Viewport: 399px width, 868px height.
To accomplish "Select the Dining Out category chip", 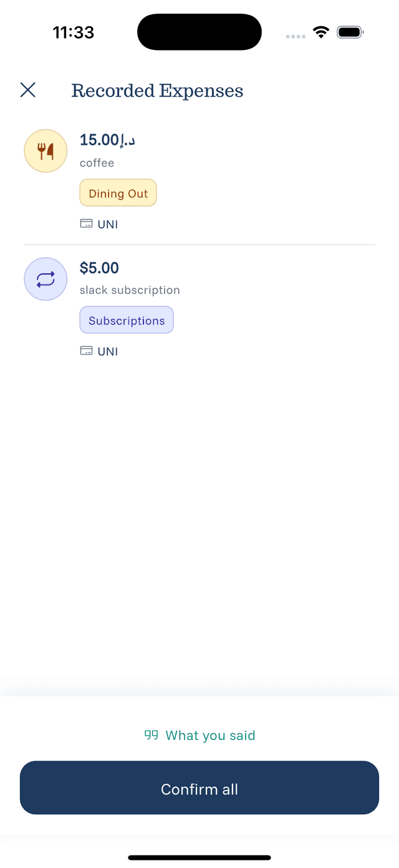I will (118, 192).
